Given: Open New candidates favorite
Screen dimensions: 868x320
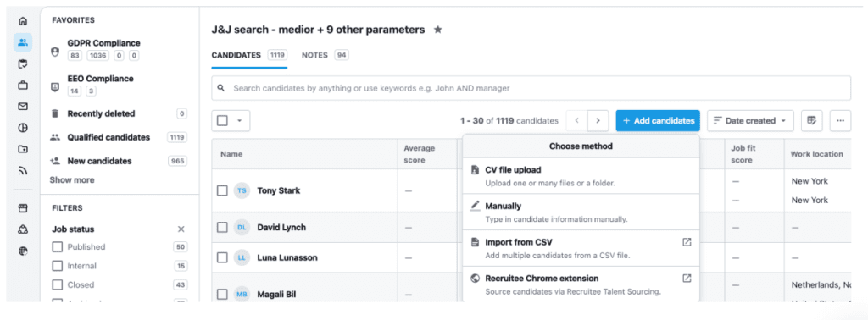Looking at the screenshot, I should (100, 161).
